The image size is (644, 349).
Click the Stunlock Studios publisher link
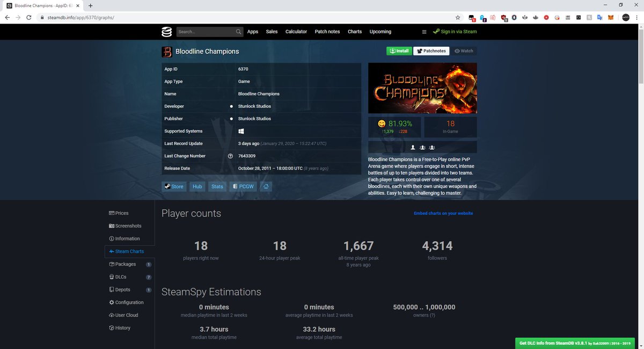pyautogui.click(x=254, y=119)
